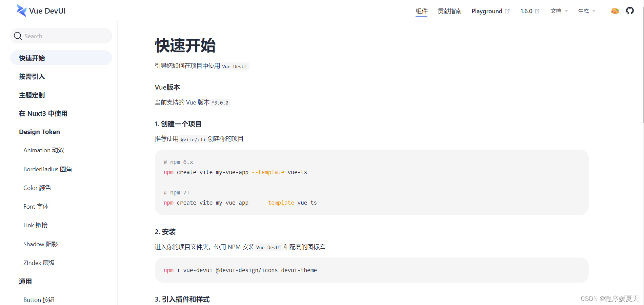Expand the 生态 dropdown menu
The height and width of the screenshot is (305, 644).
pos(586,11)
